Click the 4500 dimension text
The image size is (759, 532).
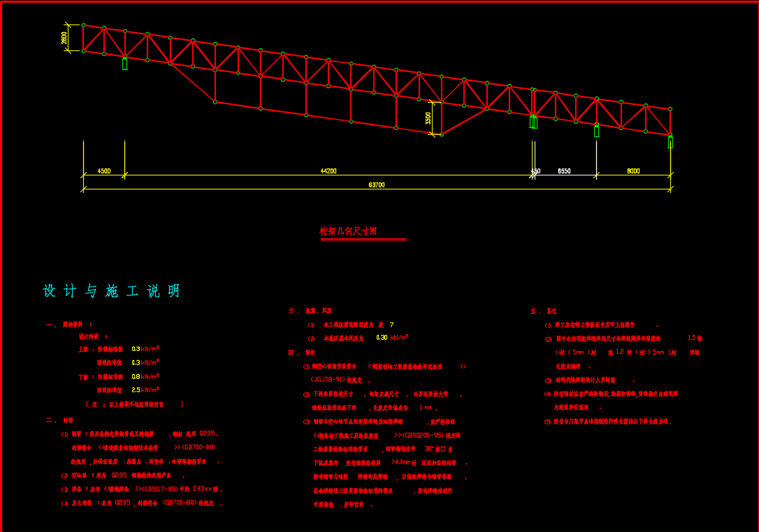tap(104, 171)
